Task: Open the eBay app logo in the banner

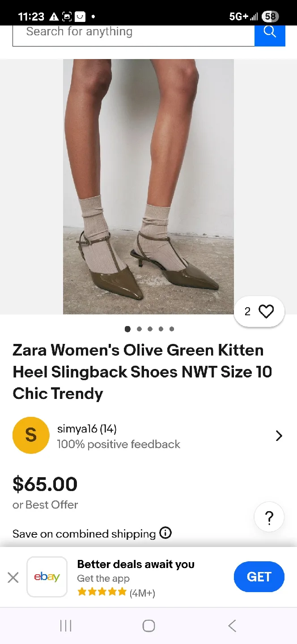Action: (47, 576)
